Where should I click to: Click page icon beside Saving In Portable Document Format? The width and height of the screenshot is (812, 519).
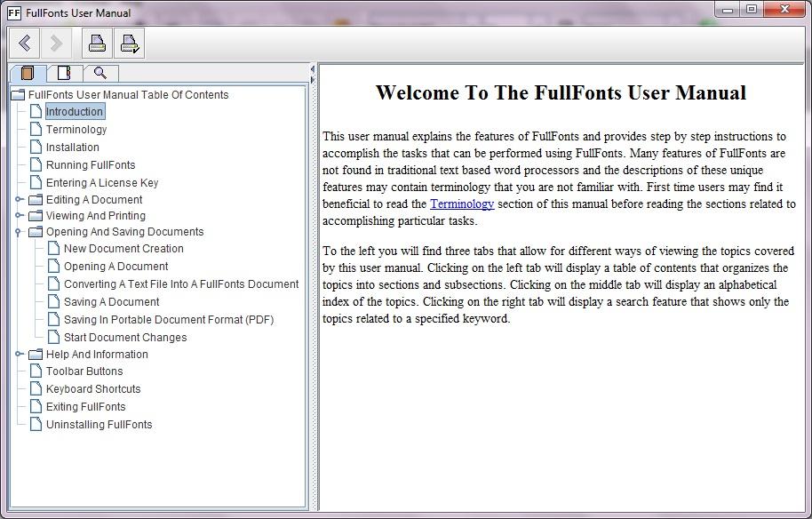point(53,319)
